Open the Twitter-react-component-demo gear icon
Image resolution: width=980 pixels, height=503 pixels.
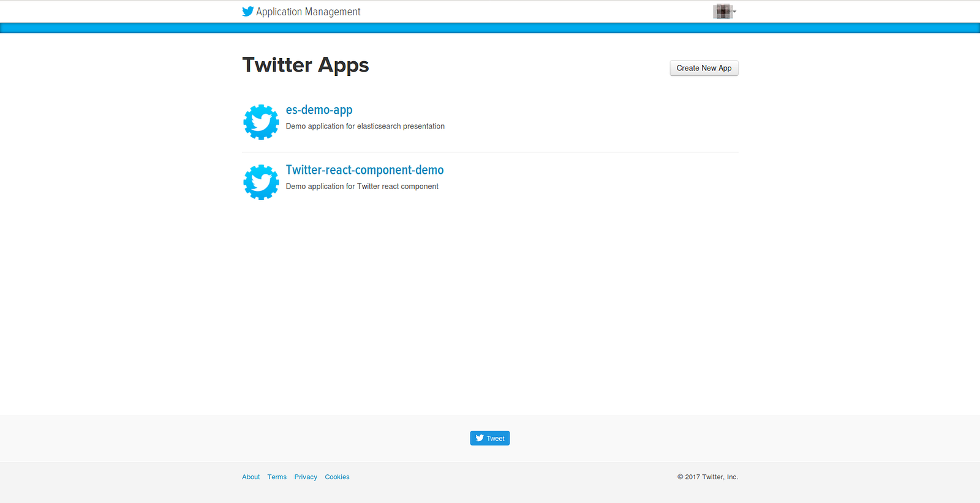(x=261, y=182)
